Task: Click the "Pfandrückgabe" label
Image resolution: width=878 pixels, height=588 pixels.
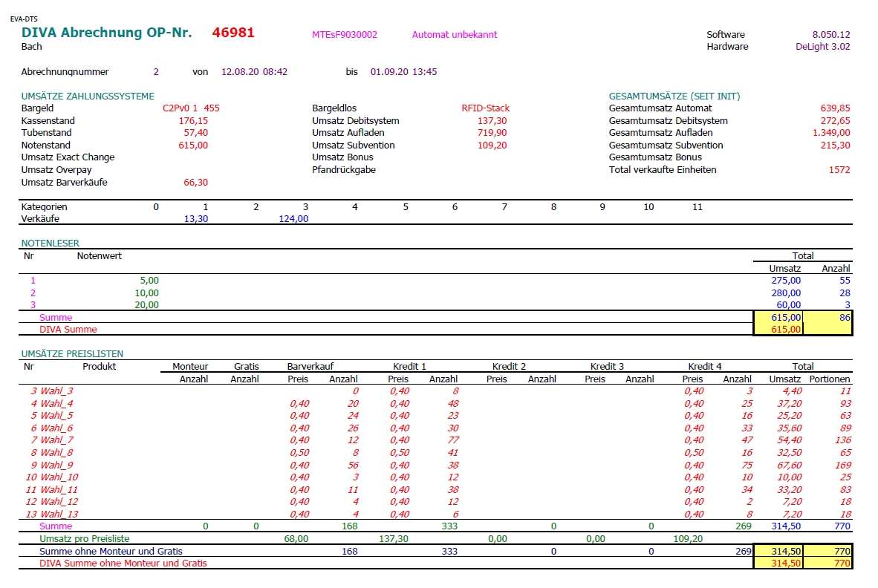Action: pyautogui.click(x=344, y=170)
